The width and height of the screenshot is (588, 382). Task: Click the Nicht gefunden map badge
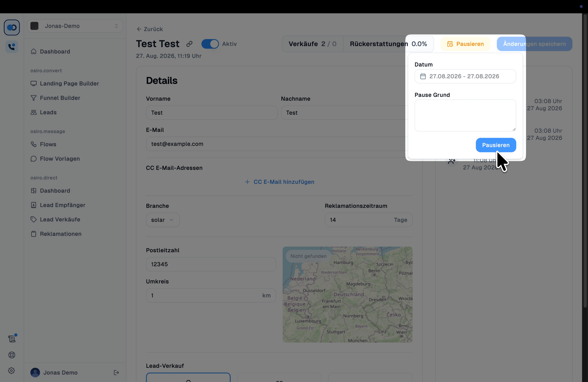(308, 256)
